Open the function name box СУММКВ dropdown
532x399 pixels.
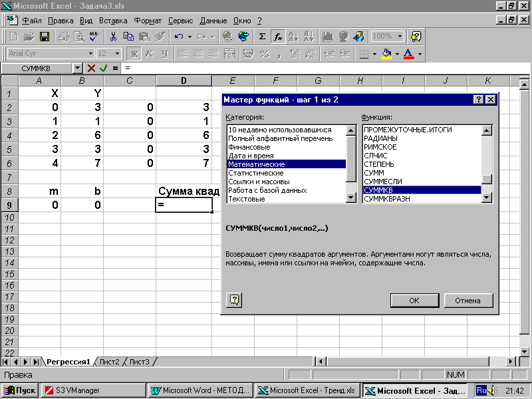(x=78, y=68)
